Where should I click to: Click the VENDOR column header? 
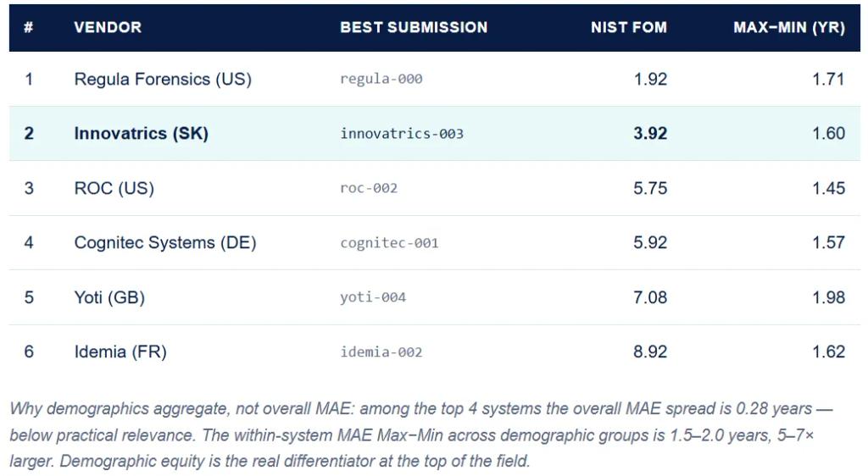point(108,27)
